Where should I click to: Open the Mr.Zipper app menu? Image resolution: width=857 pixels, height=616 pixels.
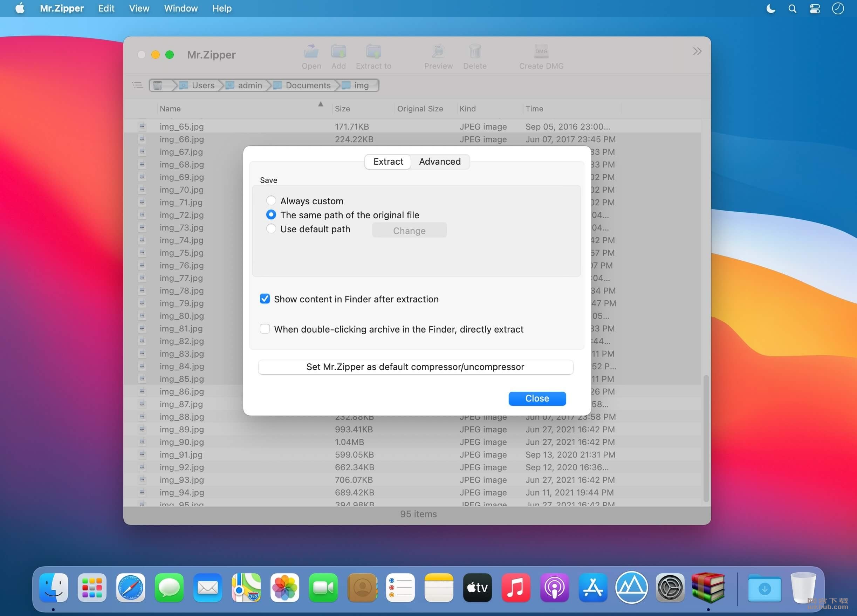click(x=62, y=8)
